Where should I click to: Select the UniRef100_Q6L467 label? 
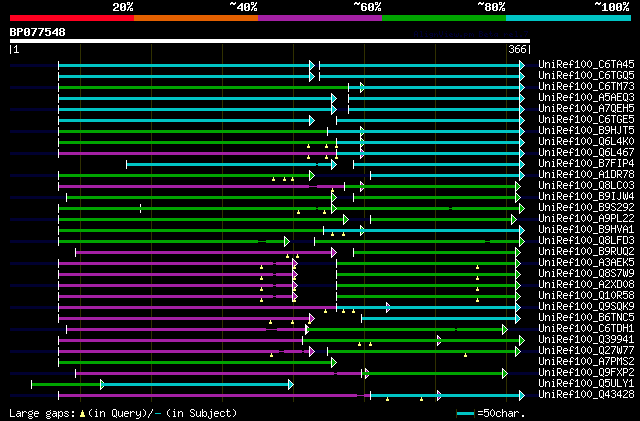pyautogui.click(x=586, y=153)
